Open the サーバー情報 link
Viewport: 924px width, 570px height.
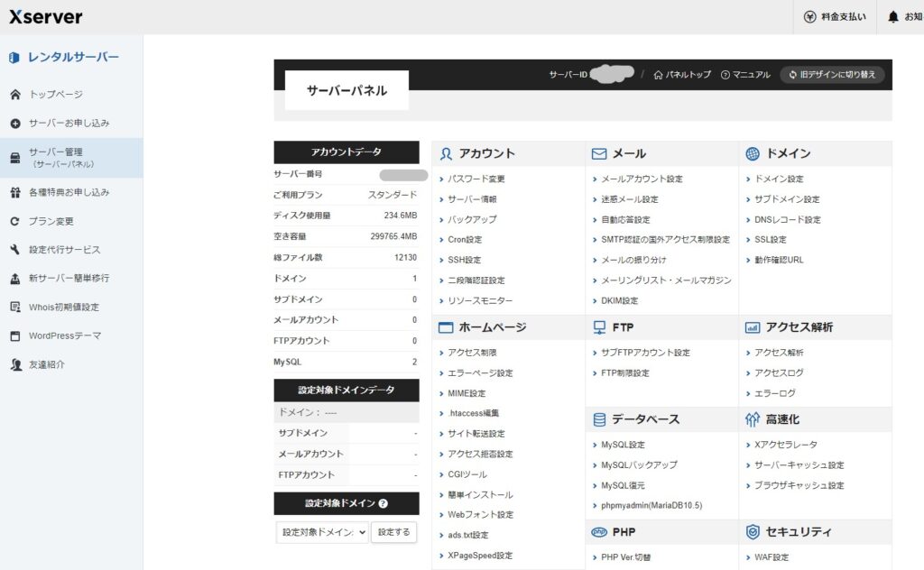pos(472,199)
